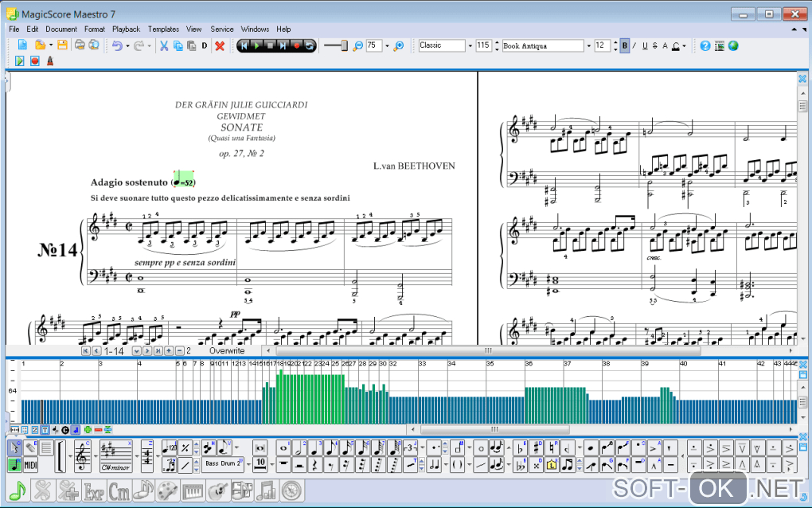The image size is (812, 508).
Task: Start playback with green play button
Action: click(257, 46)
